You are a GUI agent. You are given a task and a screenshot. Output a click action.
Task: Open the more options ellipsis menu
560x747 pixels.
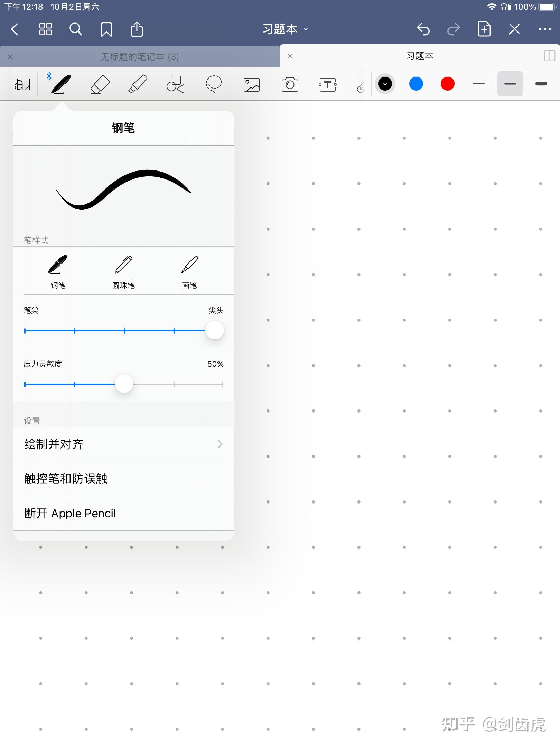pos(545,29)
